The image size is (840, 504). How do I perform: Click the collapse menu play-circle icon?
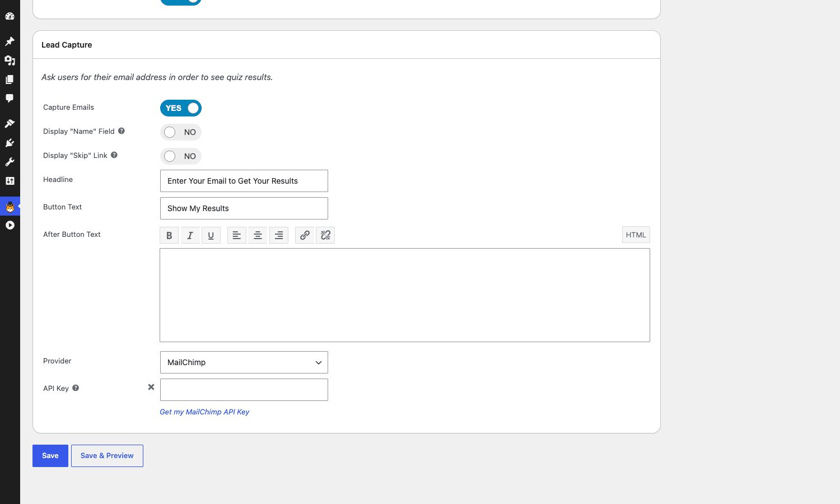pyautogui.click(x=10, y=225)
